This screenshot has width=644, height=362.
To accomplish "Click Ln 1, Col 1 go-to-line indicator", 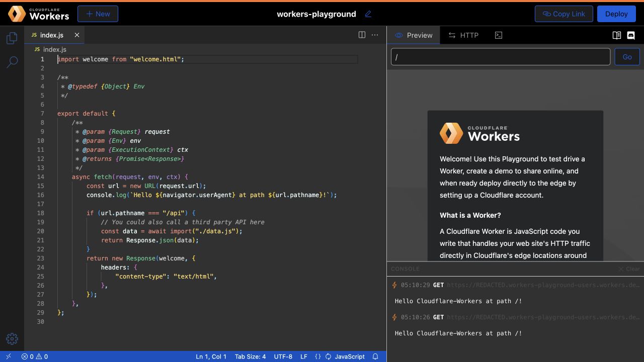I will click(x=211, y=356).
